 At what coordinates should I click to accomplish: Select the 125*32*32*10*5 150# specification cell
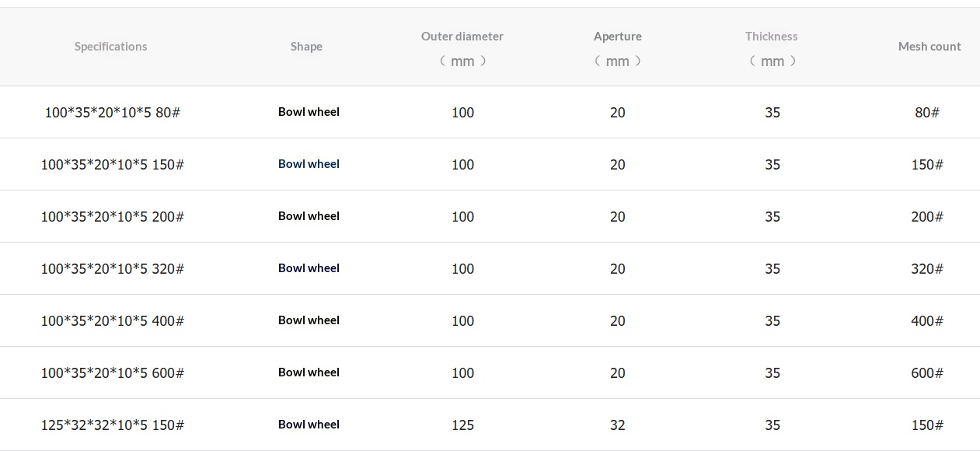click(x=112, y=425)
